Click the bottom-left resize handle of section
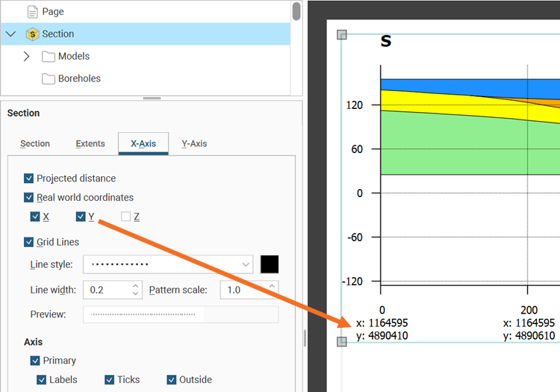 [x=342, y=342]
